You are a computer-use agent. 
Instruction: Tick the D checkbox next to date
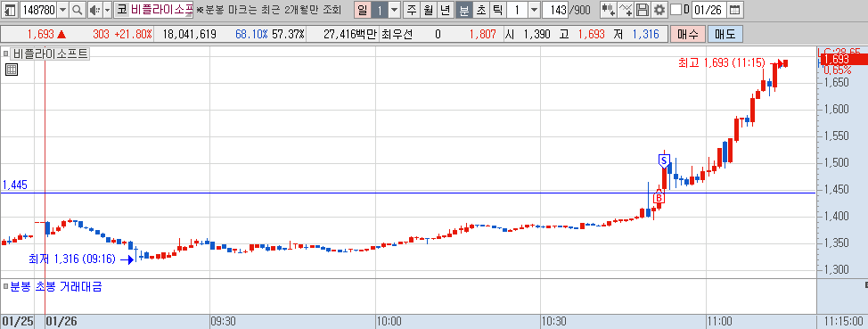point(676,10)
